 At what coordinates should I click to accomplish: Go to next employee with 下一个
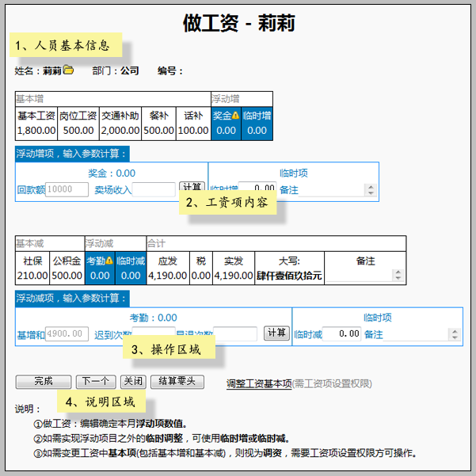[x=96, y=381]
